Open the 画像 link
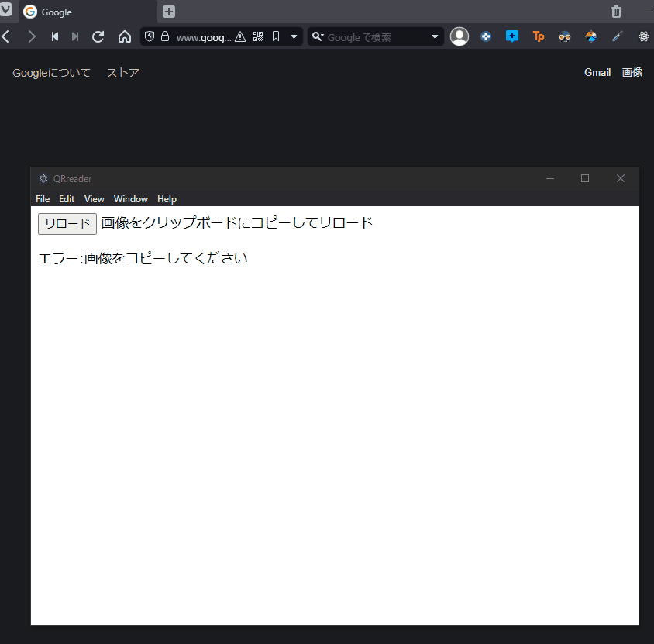654x644 pixels. coord(632,72)
